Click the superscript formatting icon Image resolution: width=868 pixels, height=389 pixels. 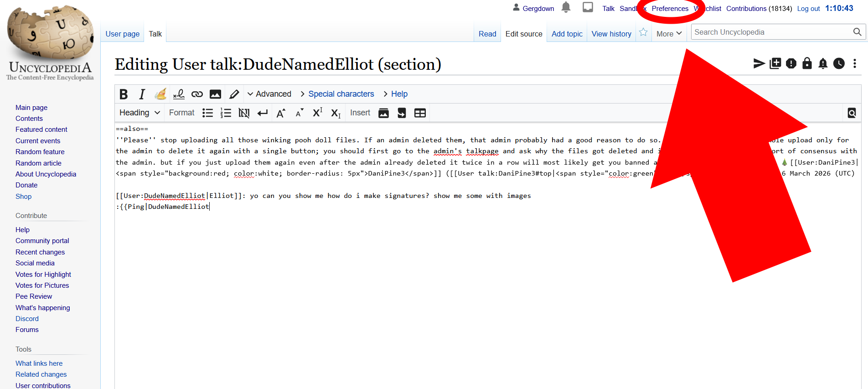click(317, 113)
